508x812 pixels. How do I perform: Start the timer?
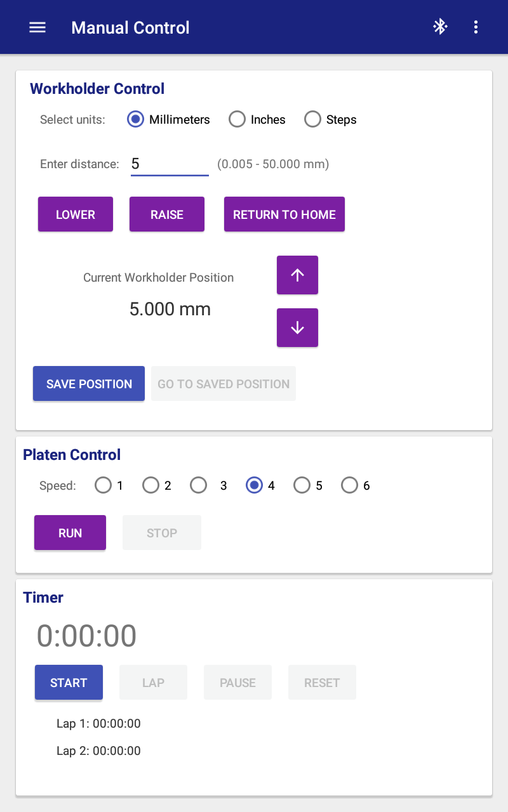coord(69,683)
